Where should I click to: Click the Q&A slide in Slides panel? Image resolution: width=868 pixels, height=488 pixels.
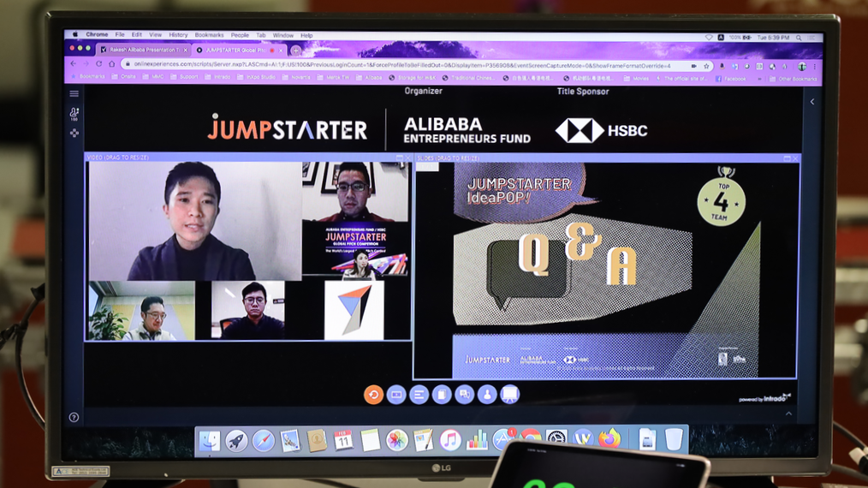tap(605, 271)
